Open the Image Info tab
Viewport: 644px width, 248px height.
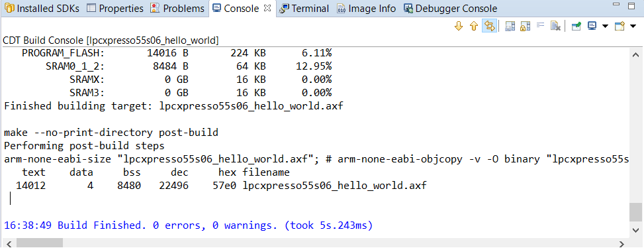(367, 8)
